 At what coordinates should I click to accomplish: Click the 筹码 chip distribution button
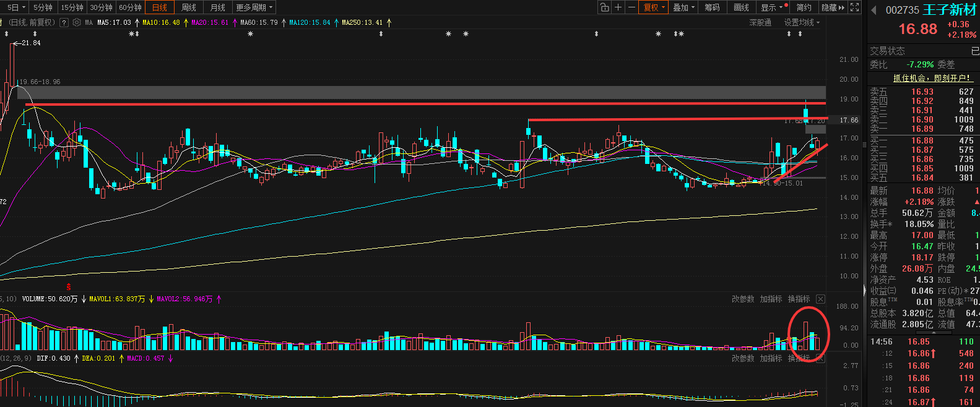click(x=713, y=7)
